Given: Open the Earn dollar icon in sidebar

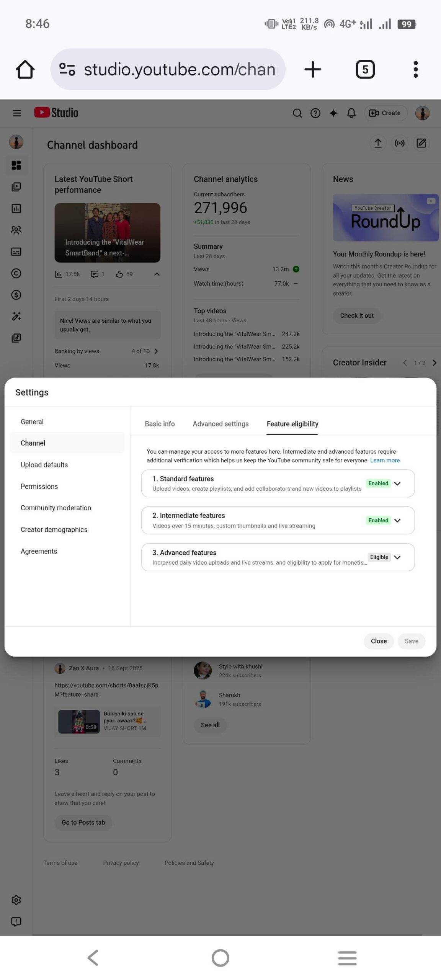Looking at the screenshot, I should coord(16,295).
